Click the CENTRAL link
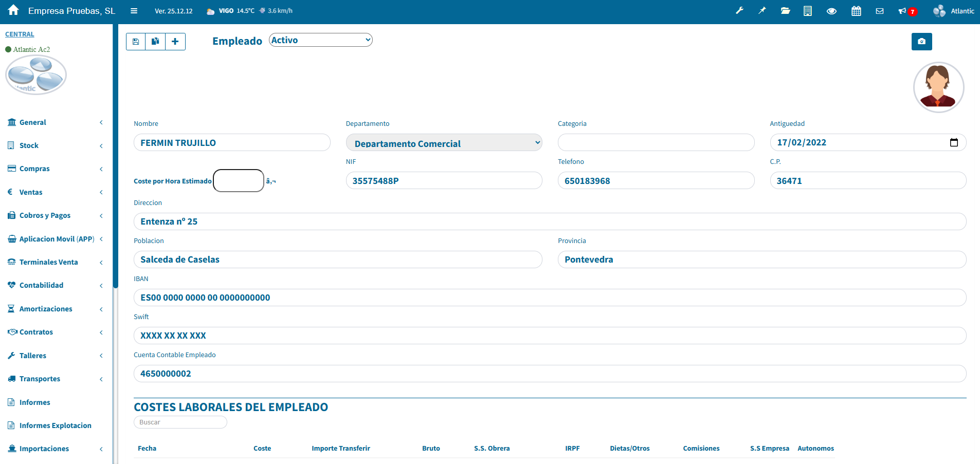 [x=20, y=34]
